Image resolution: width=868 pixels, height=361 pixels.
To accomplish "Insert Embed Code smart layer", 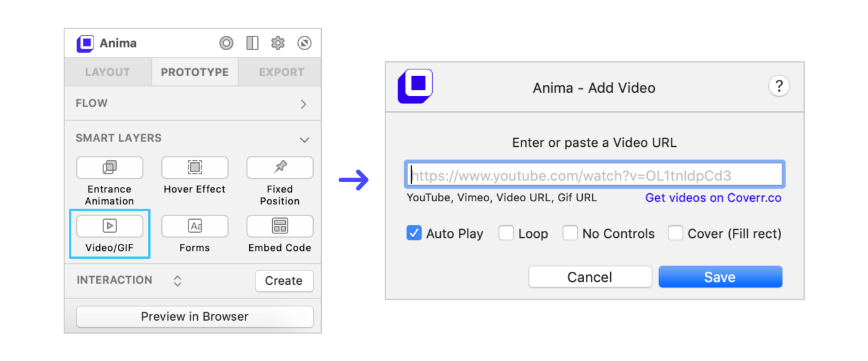I will point(280,226).
